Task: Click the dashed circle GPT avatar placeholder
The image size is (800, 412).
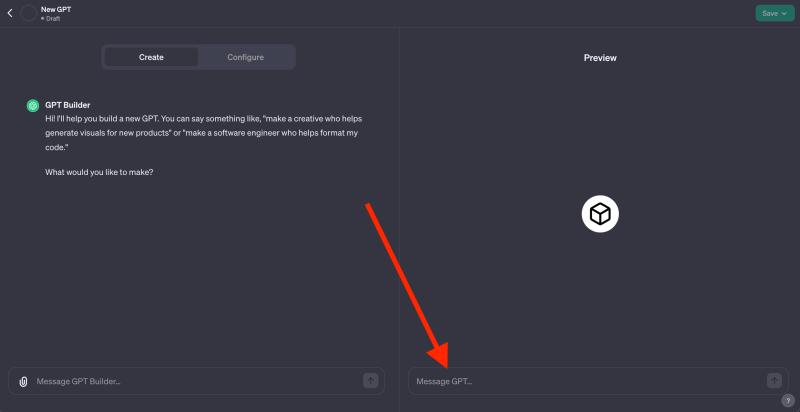Action: (29, 13)
